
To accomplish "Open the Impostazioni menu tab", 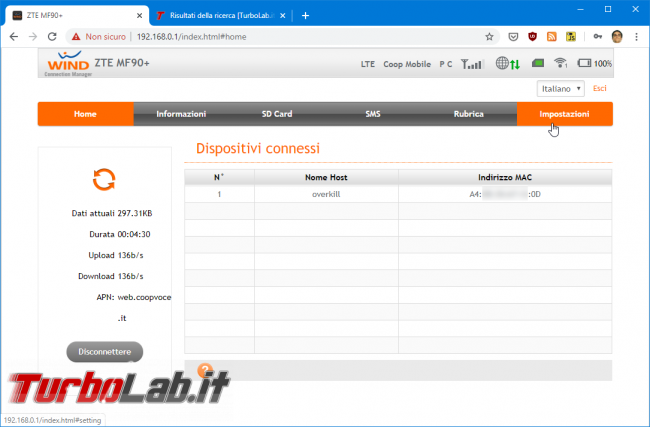I will coord(564,114).
